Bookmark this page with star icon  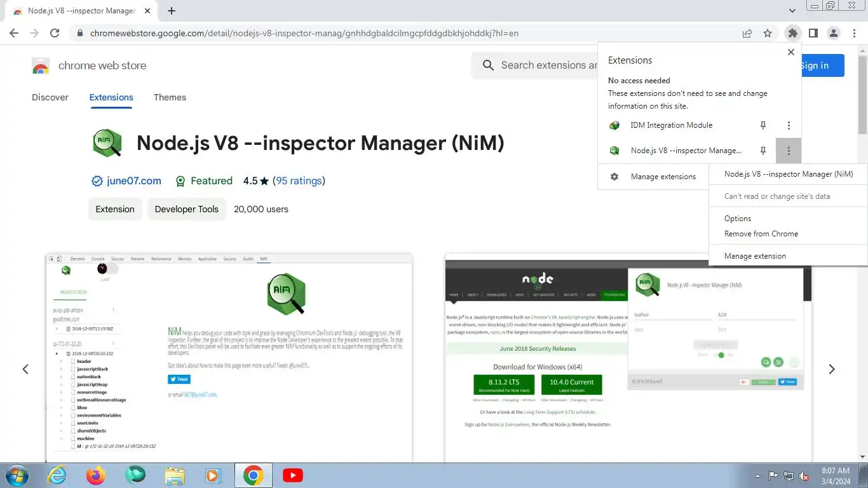click(768, 33)
